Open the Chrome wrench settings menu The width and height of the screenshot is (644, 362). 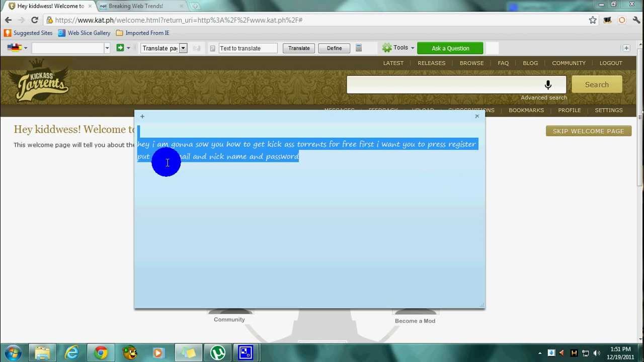tap(636, 20)
